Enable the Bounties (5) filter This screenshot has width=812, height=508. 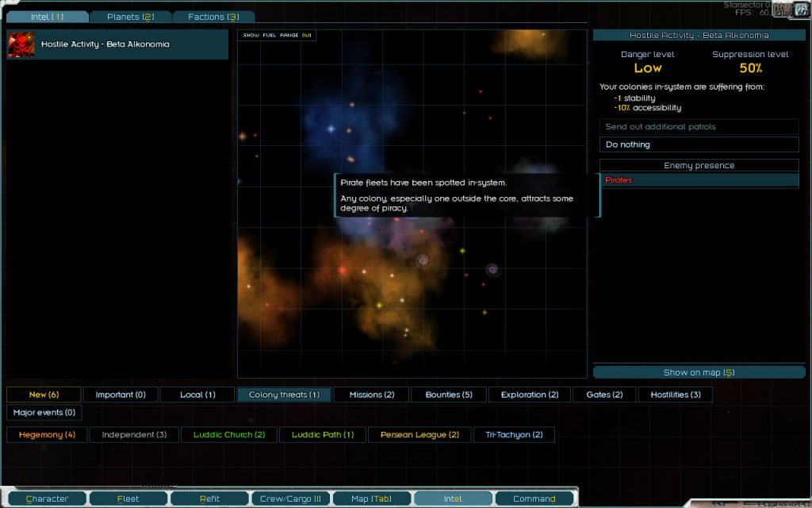tap(448, 394)
